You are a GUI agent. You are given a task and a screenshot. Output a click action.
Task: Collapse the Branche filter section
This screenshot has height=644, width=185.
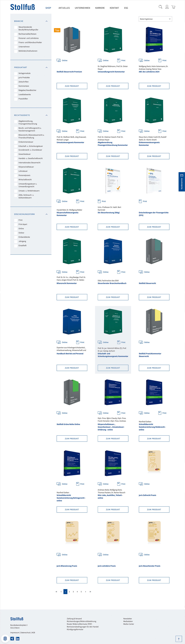coord(46,21)
